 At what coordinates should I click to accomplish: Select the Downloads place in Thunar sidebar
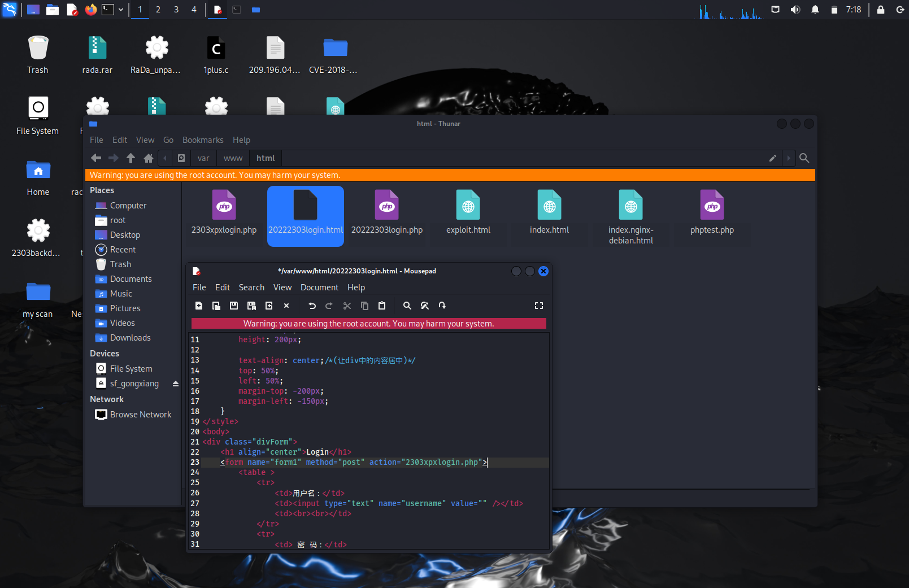coord(130,338)
